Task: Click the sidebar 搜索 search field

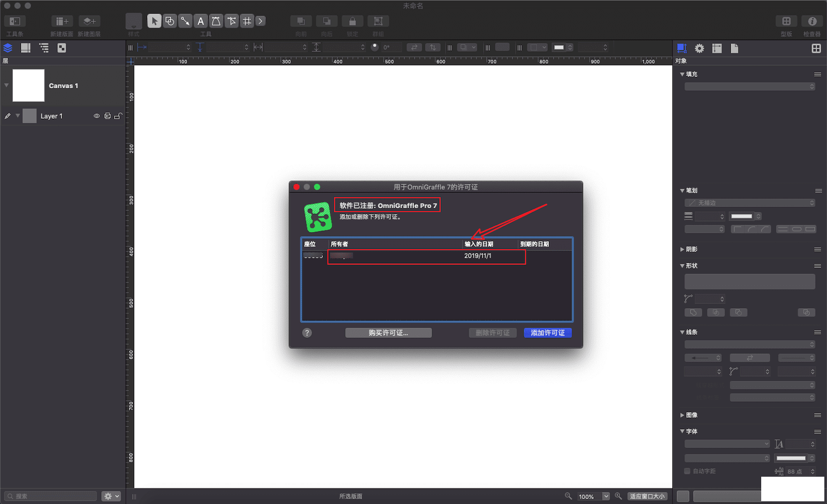Action: pos(51,497)
